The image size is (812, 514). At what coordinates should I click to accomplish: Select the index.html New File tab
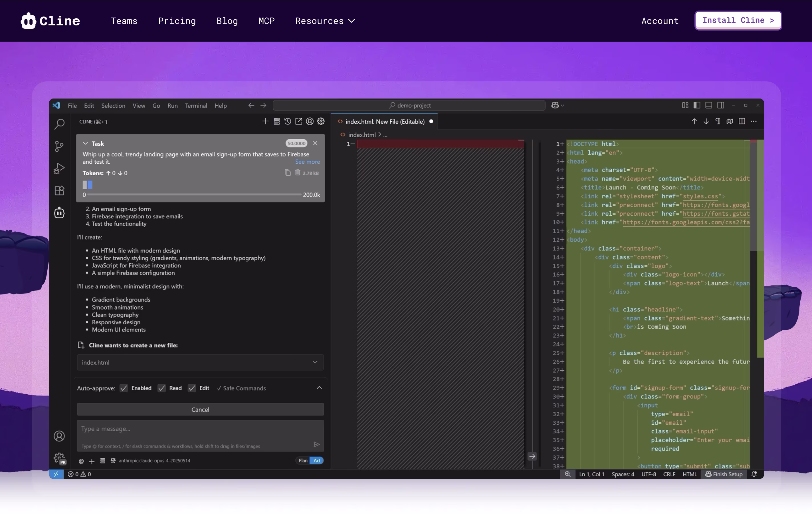(x=384, y=121)
